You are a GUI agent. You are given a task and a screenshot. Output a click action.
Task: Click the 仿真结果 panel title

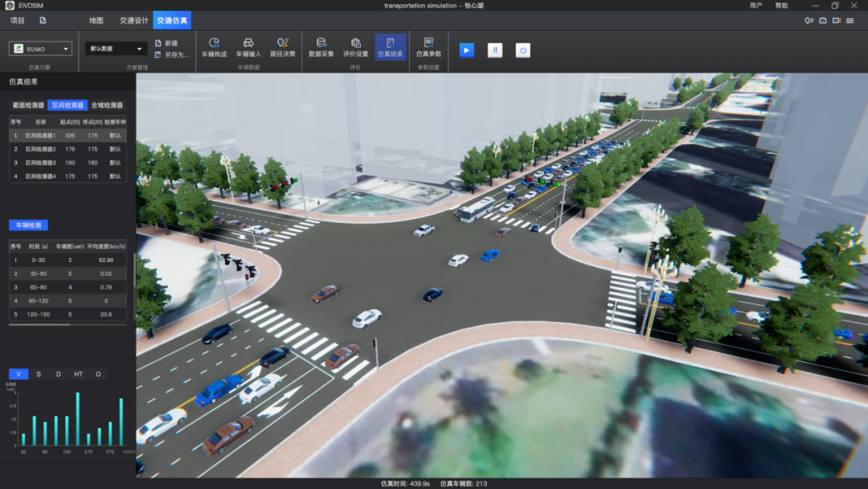(x=23, y=82)
